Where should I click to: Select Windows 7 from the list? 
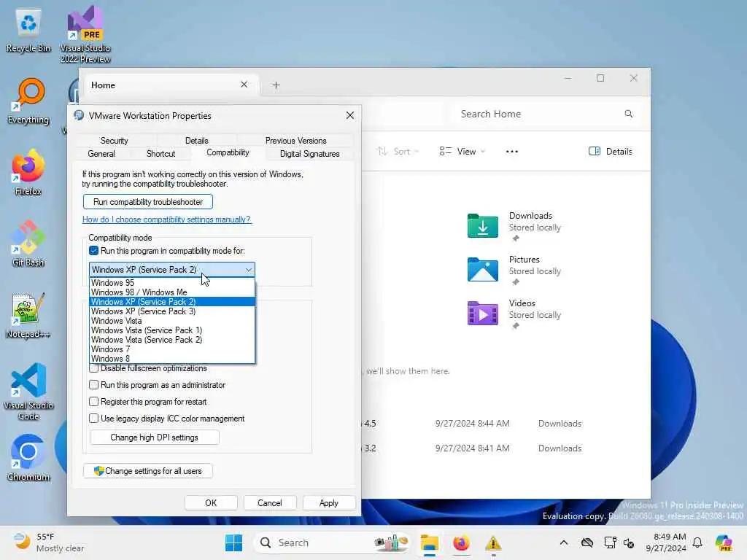(x=172, y=349)
